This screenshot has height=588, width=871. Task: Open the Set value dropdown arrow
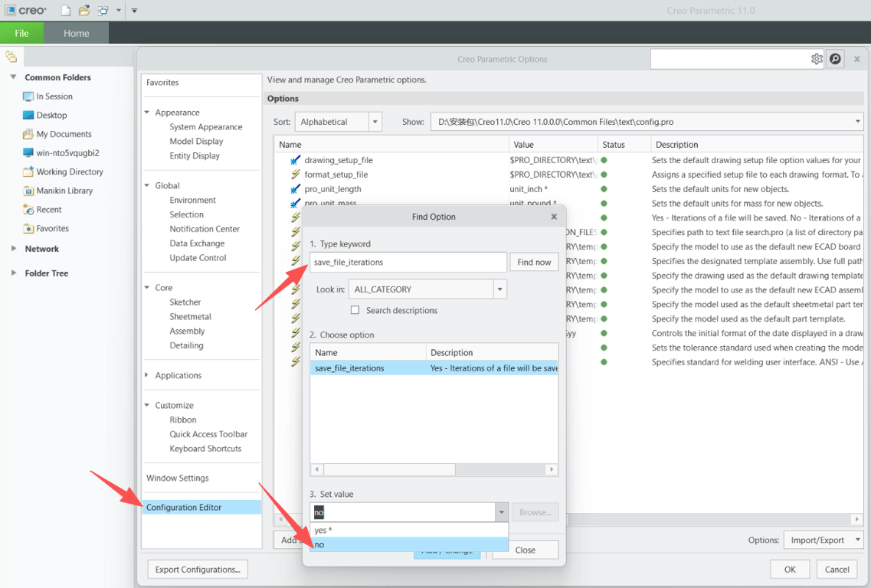[501, 512]
